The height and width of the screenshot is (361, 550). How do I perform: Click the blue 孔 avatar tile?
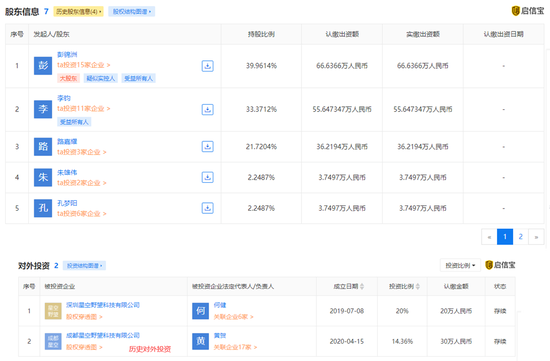coord(43,208)
